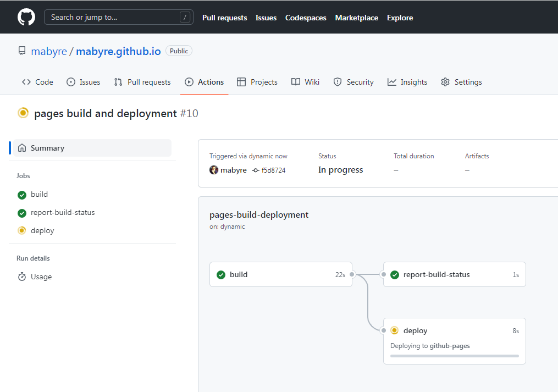
Task: Open the build node in the workflow graph
Action: [281, 274]
